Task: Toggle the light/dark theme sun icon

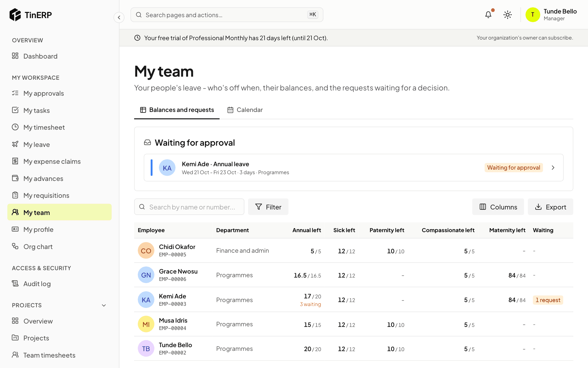Action: coord(507,15)
